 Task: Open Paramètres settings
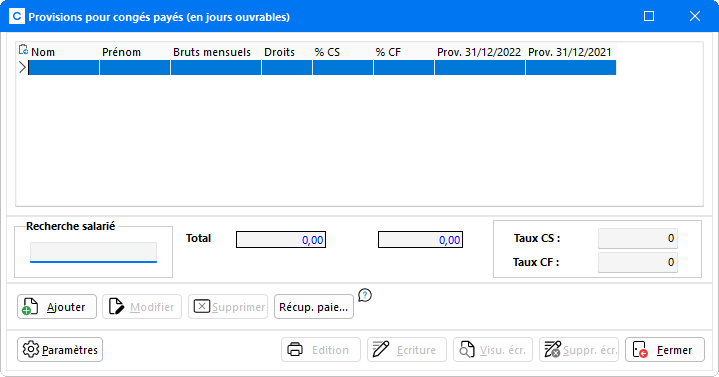click(60, 349)
